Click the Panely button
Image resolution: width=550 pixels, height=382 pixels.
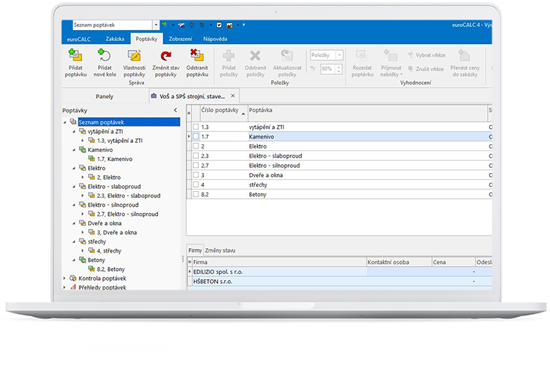coord(105,96)
